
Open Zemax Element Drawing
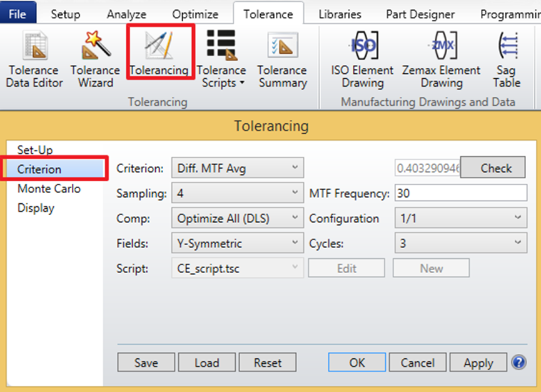(x=441, y=59)
